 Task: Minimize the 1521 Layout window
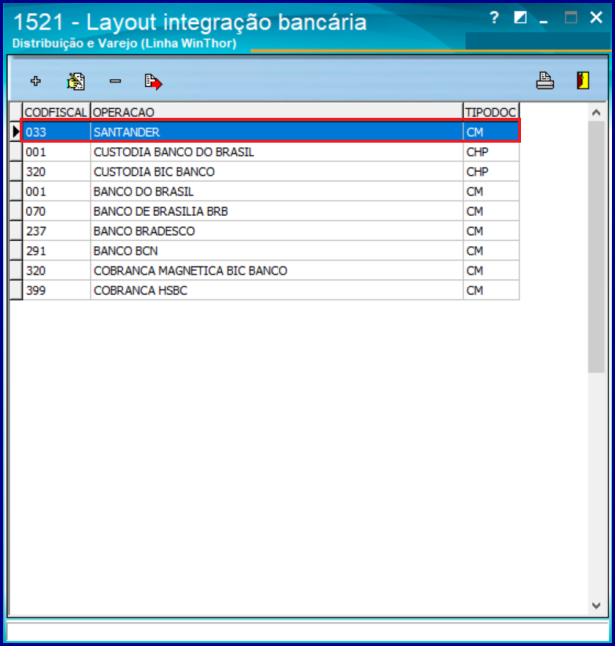544,21
